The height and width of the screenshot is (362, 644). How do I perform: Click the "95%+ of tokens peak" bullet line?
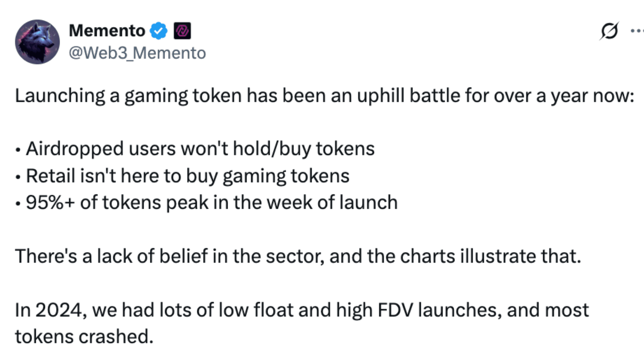(212, 203)
